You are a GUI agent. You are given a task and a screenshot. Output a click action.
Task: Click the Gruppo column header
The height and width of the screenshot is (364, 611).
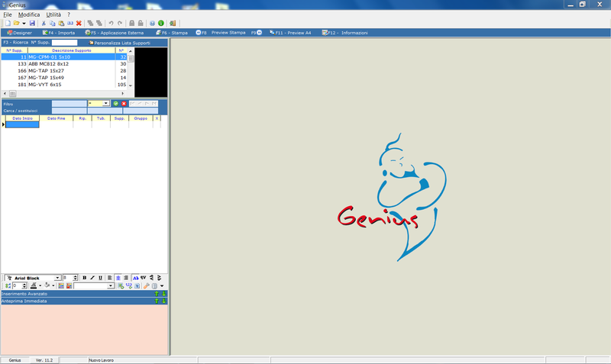point(141,118)
